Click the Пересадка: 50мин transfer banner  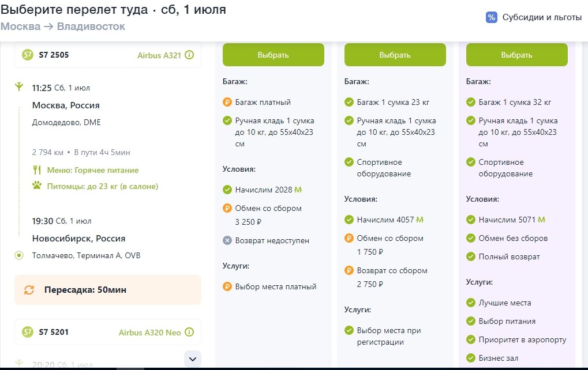point(108,290)
